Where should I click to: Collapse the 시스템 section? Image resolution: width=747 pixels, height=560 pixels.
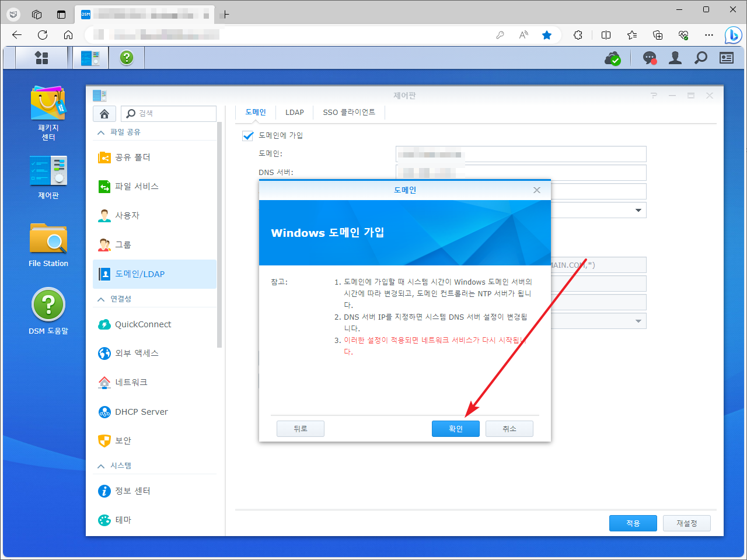pos(101,466)
